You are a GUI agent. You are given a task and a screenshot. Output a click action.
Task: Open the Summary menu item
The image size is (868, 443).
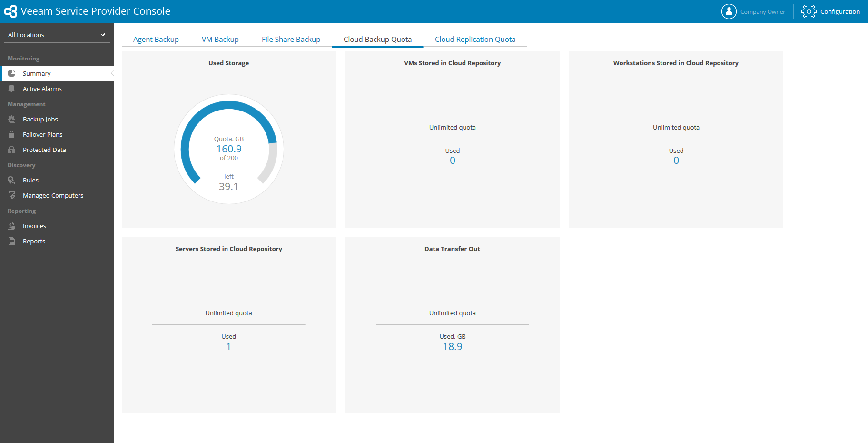click(57, 73)
